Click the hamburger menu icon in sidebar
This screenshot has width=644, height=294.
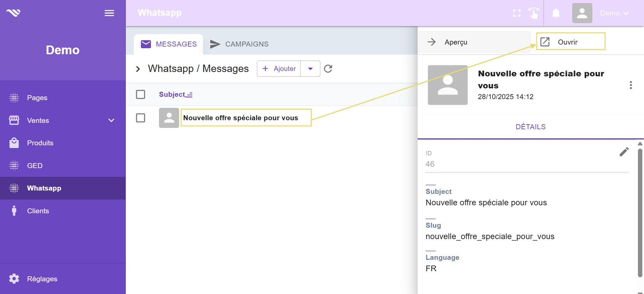pyautogui.click(x=109, y=13)
